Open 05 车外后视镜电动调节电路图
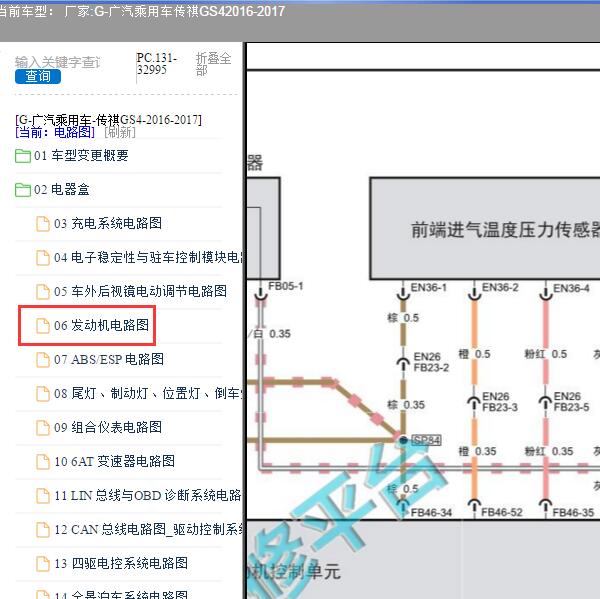 pos(140,291)
